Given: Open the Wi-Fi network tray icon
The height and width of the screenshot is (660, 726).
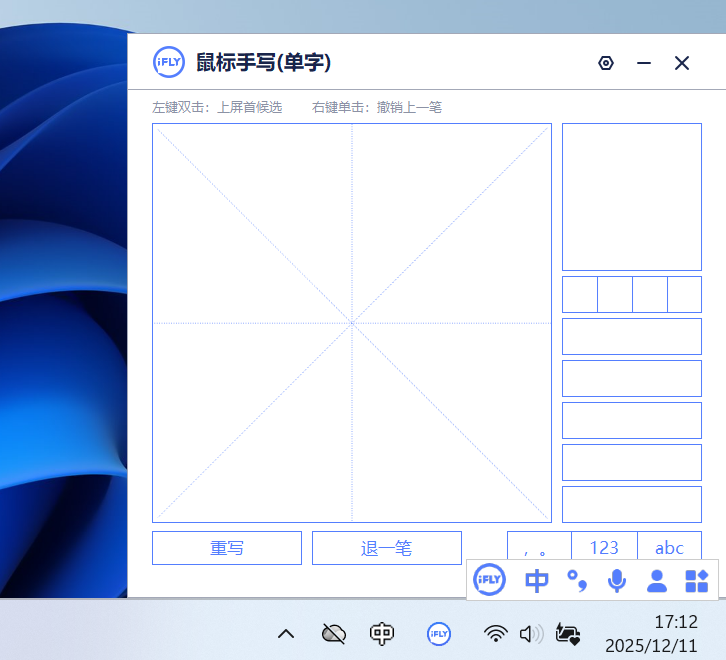Looking at the screenshot, I should coord(495,633).
